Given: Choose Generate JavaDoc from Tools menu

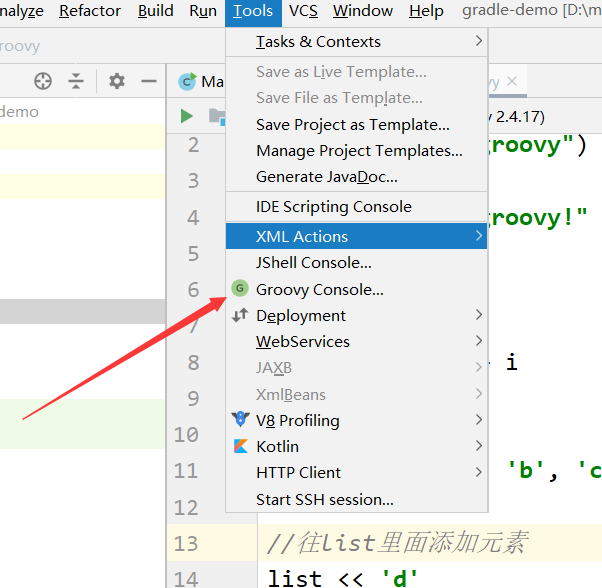Looking at the screenshot, I should click(x=327, y=176).
